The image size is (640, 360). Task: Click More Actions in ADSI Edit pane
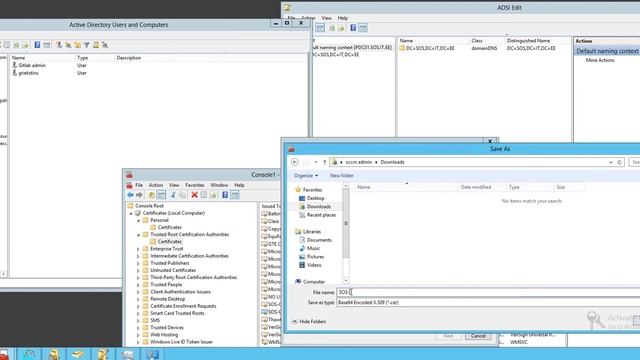[x=600, y=60]
